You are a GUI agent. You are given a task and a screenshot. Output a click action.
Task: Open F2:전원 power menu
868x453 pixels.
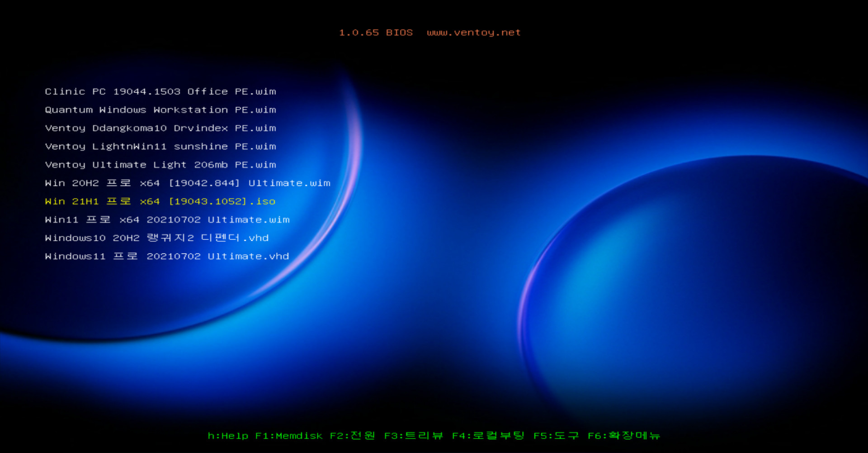click(x=353, y=435)
